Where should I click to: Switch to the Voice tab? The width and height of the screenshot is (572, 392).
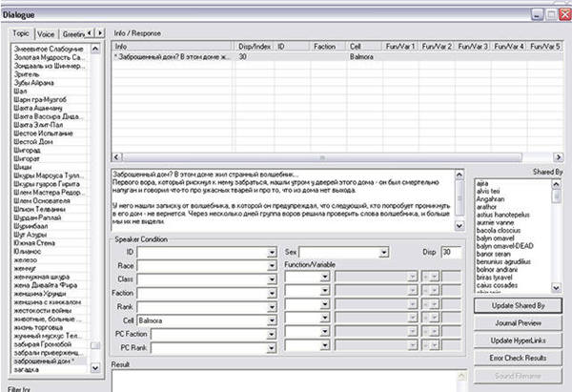pos(47,33)
